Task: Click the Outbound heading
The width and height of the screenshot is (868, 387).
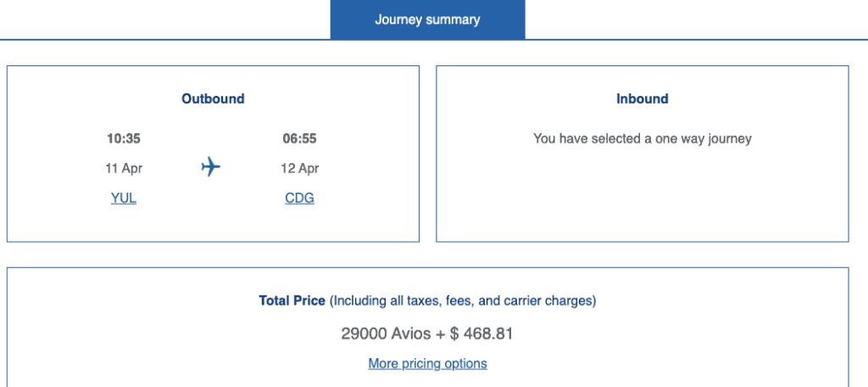Action: (x=213, y=98)
